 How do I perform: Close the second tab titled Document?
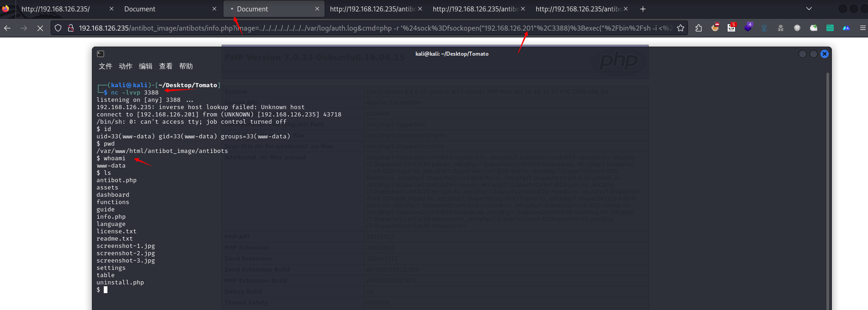pyautogui.click(x=214, y=9)
